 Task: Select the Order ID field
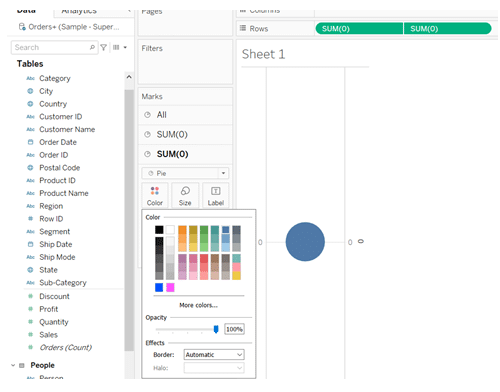pos(53,155)
